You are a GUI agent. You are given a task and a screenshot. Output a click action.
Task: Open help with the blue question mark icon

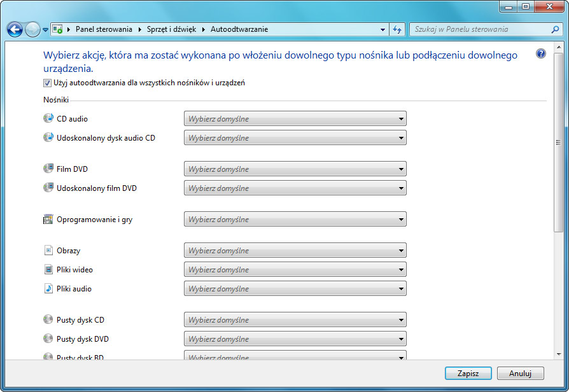point(541,54)
